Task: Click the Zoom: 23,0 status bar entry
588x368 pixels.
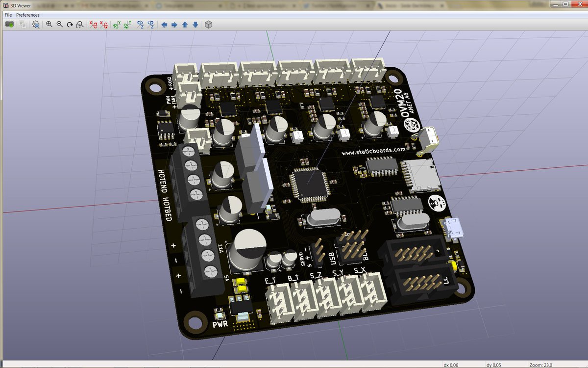Action: point(540,365)
